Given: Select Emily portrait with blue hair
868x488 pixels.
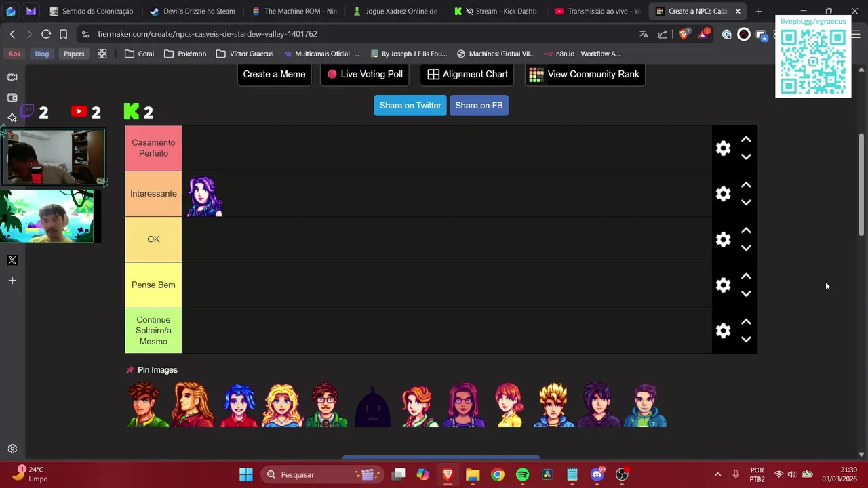Looking at the screenshot, I should click(x=238, y=405).
